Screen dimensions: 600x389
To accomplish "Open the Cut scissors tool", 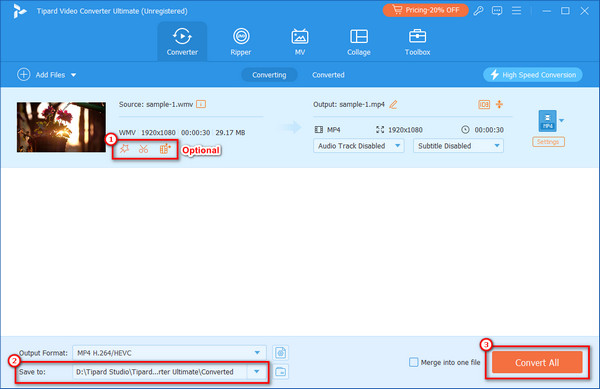I will pos(143,149).
